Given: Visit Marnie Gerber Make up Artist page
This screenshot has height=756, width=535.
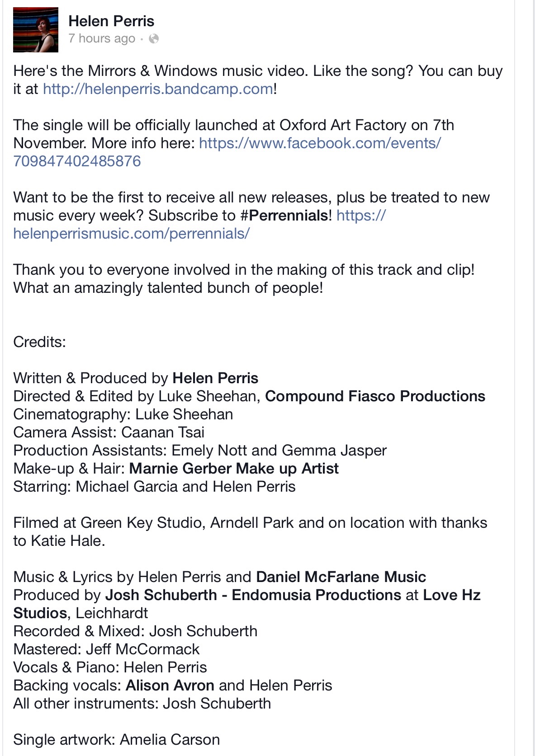Looking at the screenshot, I should [234, 469].
